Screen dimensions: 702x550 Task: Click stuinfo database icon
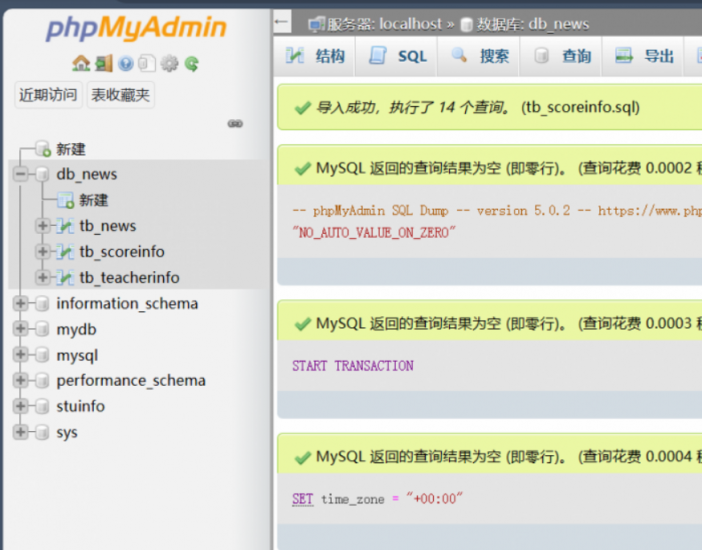[x=42, y=406]
